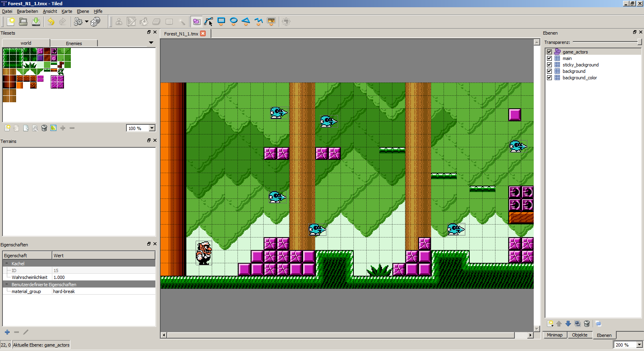
Task: Add a new layer with the New Layer icon
Action: click(x=550, y=324)
